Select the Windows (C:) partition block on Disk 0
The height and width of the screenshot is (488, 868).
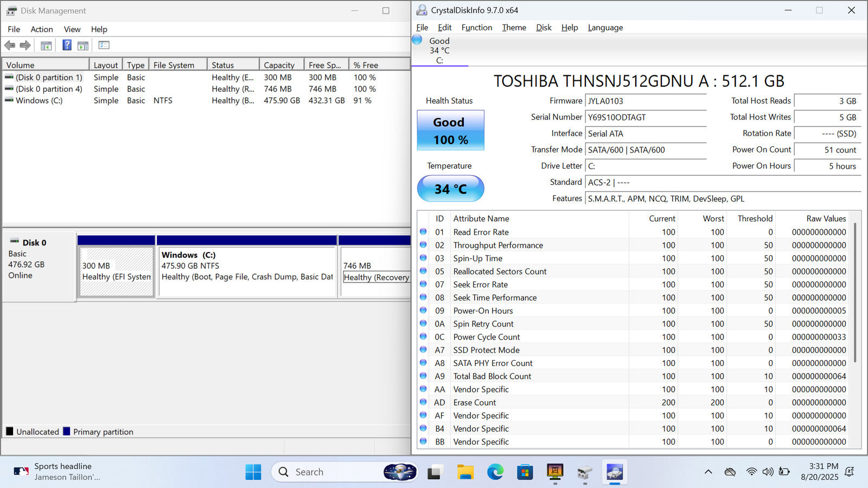[247, 271]
